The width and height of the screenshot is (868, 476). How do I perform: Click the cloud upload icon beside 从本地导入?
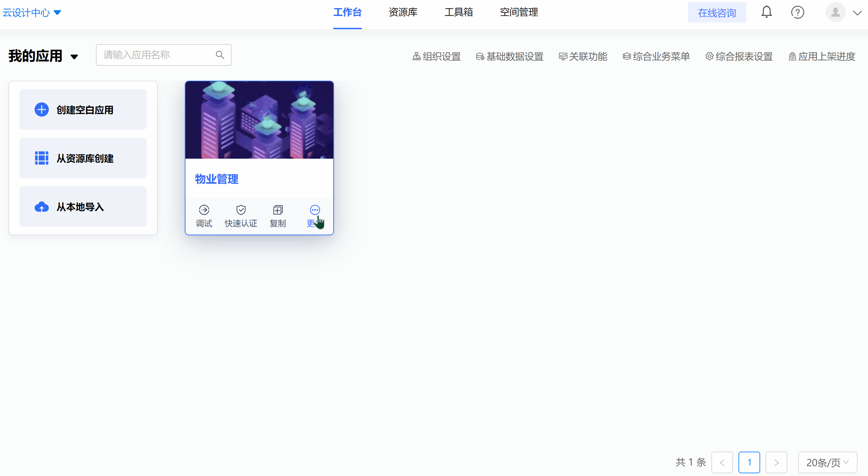point(42,206)
